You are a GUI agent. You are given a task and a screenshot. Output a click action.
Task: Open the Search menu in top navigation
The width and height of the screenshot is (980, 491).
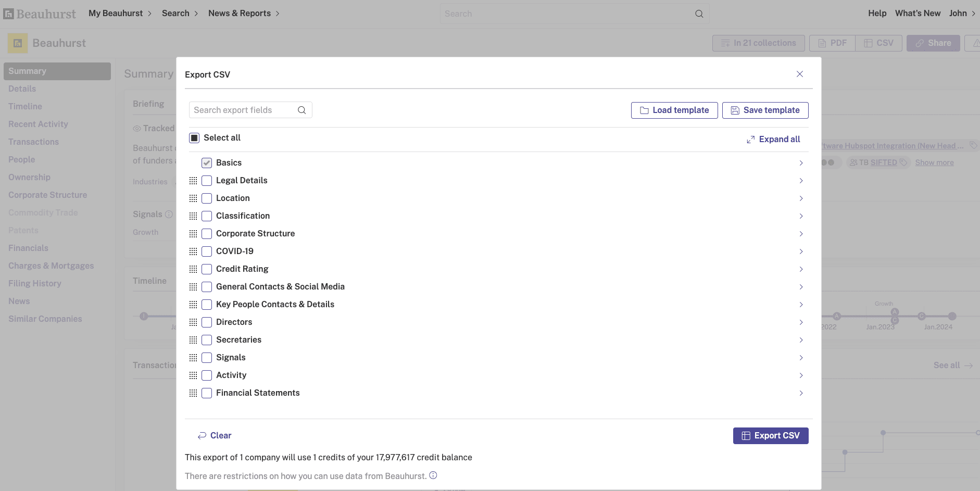click(x=180, y=14)
